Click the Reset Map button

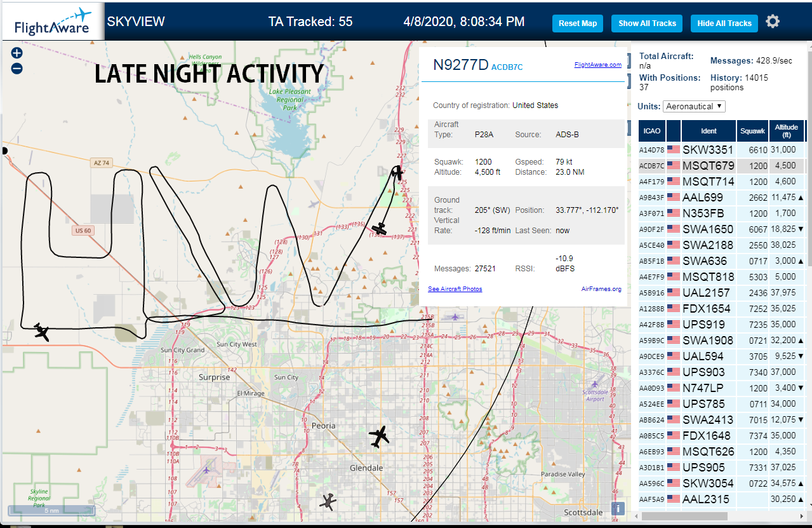click(578, 24)
